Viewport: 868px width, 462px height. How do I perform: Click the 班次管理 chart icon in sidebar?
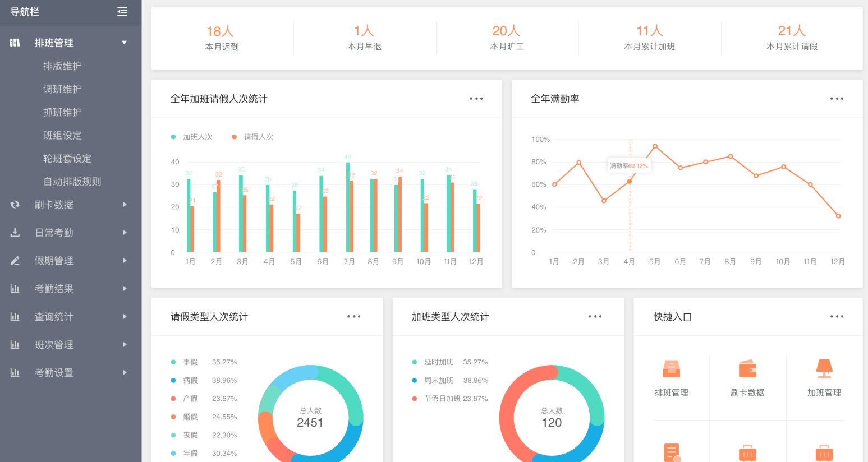(15, 345)
